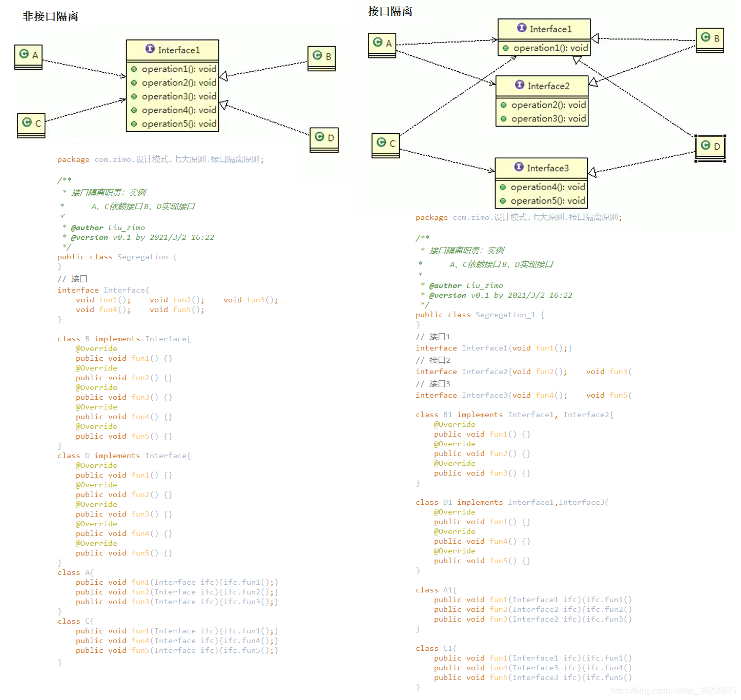Click 'interface Interface1{void fun1();}' line

tap(493, 348)
